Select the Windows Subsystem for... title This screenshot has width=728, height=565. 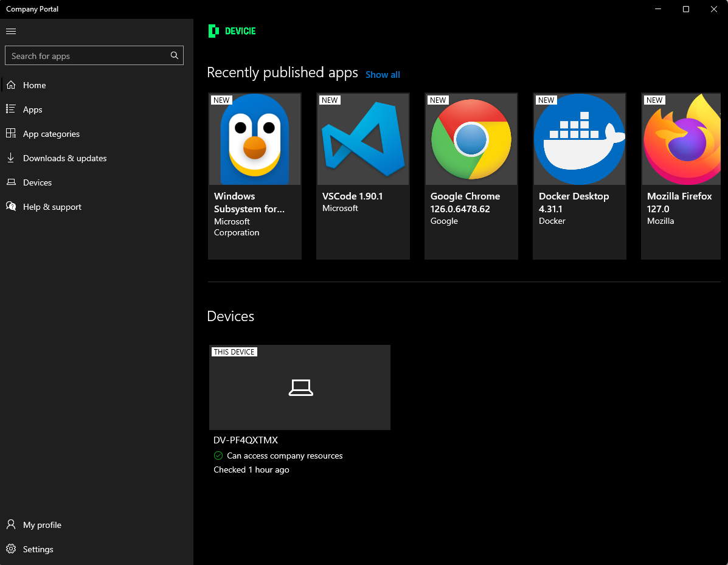pos(249,203)
